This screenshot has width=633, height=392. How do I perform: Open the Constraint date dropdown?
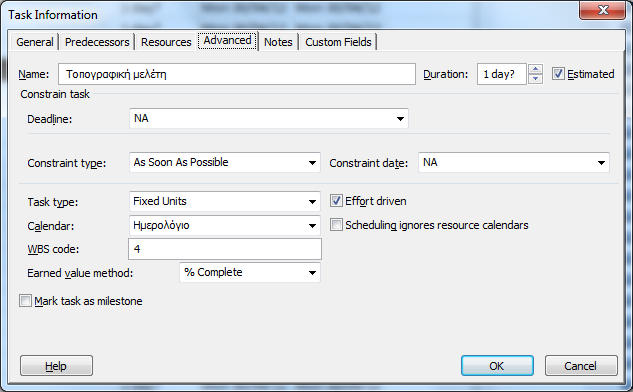(601, 163)
